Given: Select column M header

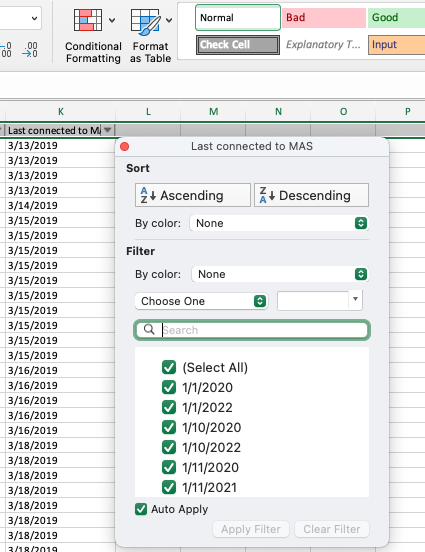Looking at the screenshot, I should (x=213, y=112).
